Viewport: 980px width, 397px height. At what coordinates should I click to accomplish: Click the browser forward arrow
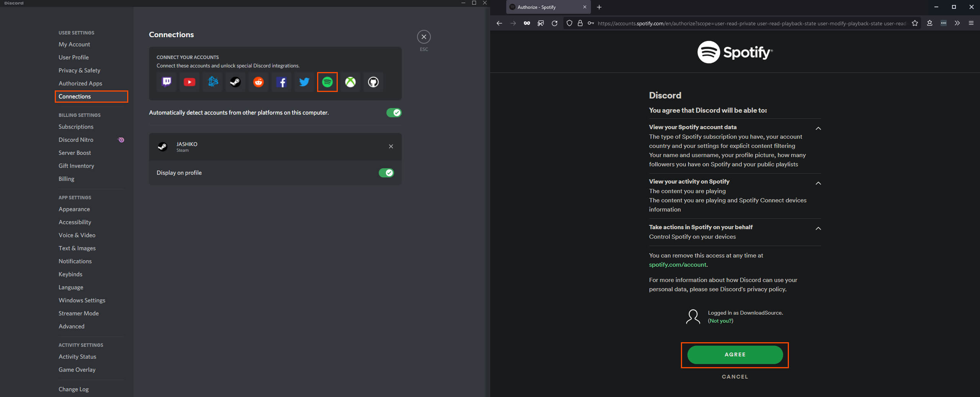click(x=513, y=23)
